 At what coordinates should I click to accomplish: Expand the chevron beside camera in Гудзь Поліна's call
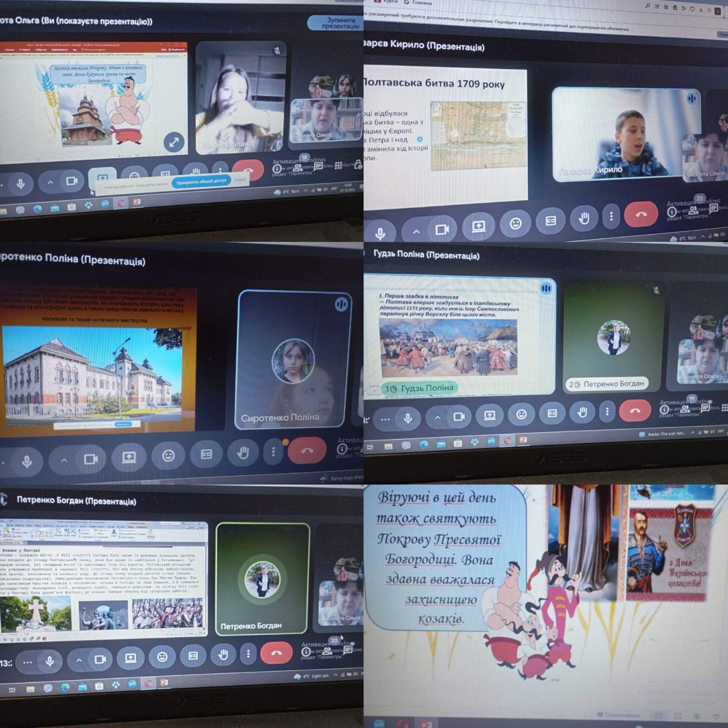coord(437,417)
